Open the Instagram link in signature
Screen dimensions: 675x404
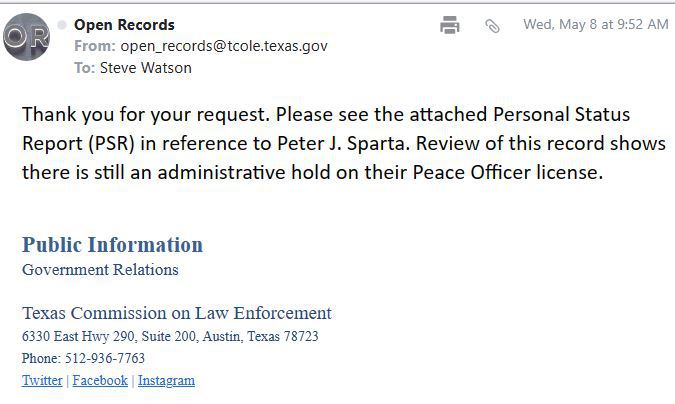tap(166, 380)
